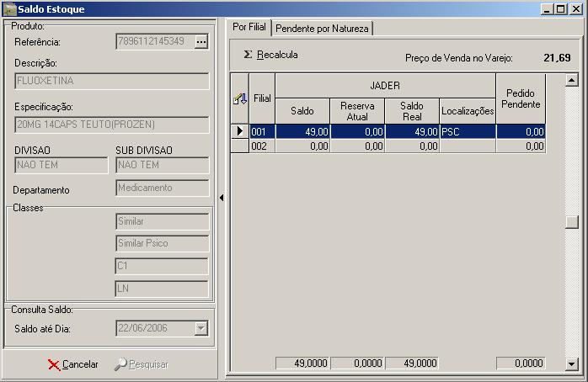Click Saldo Real cell in row 002
The width and height of the screenshot is (588, 382).
(x=412, y=146)
